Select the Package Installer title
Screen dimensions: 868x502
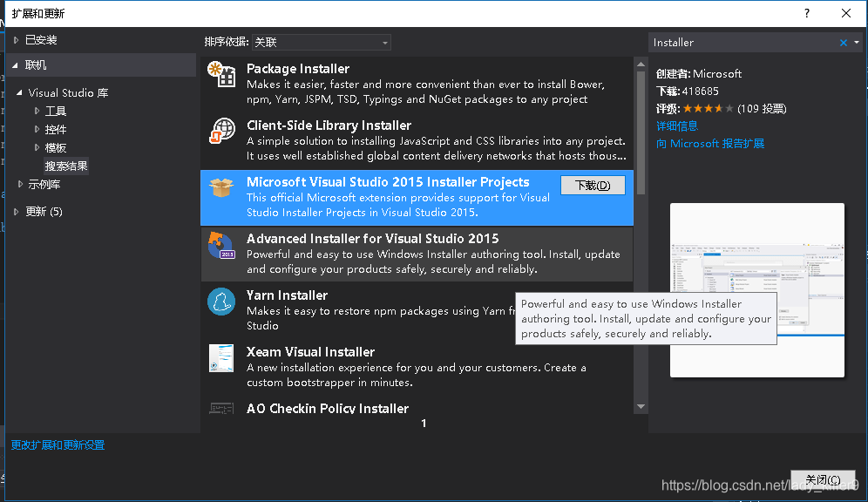coord(298,69)
